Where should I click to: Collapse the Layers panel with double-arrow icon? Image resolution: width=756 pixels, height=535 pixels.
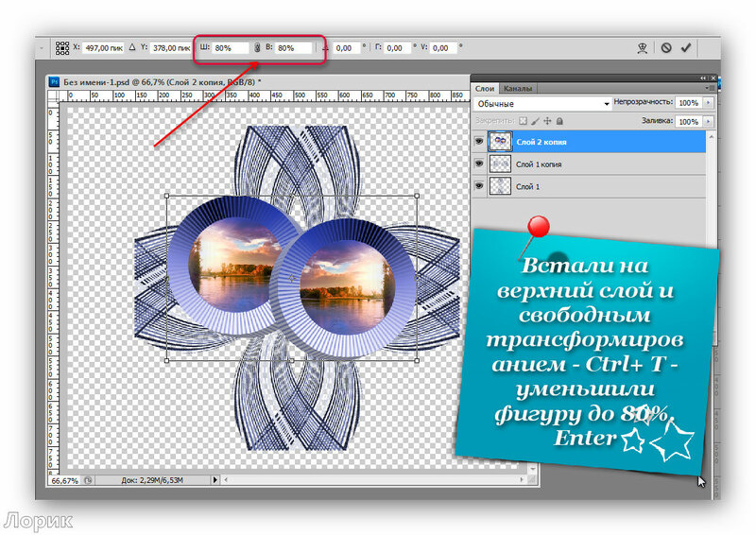[703, 78]
